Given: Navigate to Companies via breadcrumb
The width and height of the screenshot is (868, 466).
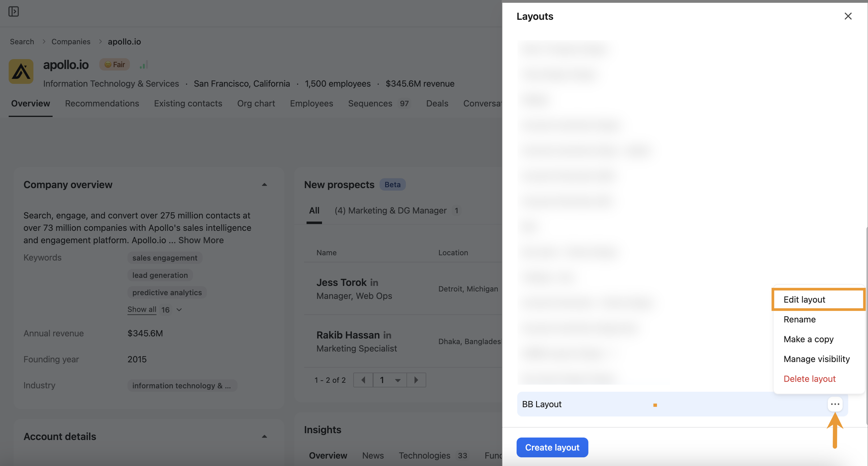Looking at the screenshot, I should coord(71,41).
